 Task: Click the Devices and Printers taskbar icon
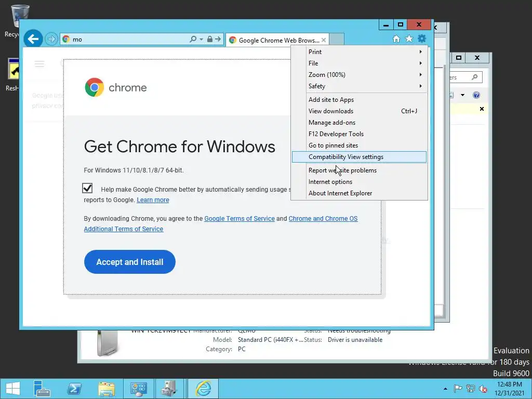point(169,389)
